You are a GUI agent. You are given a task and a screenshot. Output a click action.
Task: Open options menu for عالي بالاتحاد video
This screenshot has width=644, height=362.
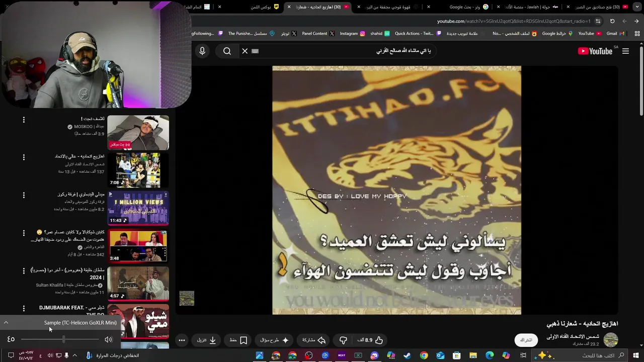point(24,157)
